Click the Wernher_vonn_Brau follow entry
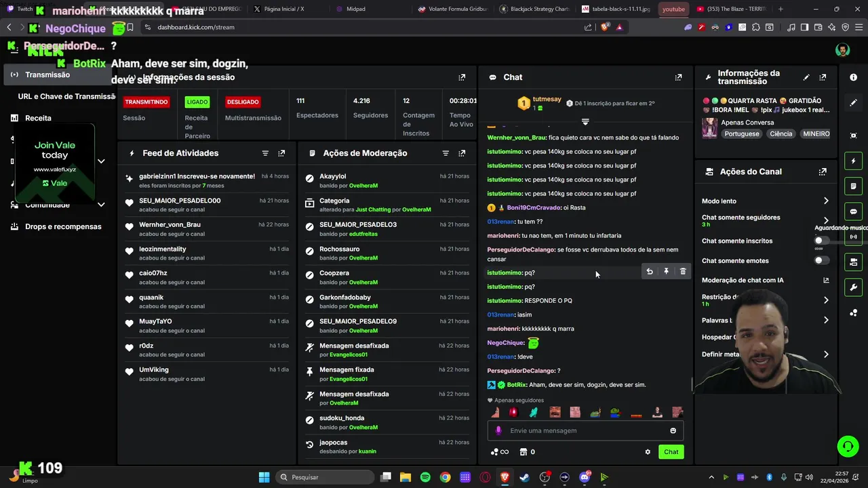Screen dimensions: 868x488 click(207, 229)
